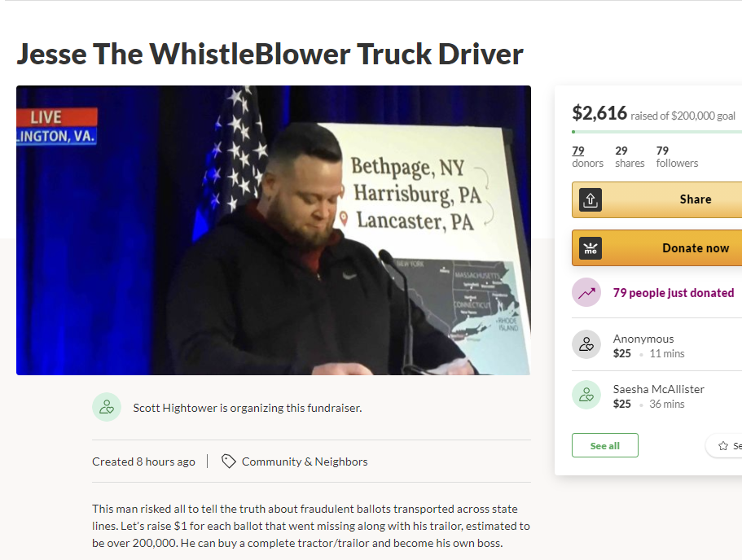Click the 79 people just donated text
The width and height of the screenshot is (742, 560).
tap(674, 293)
